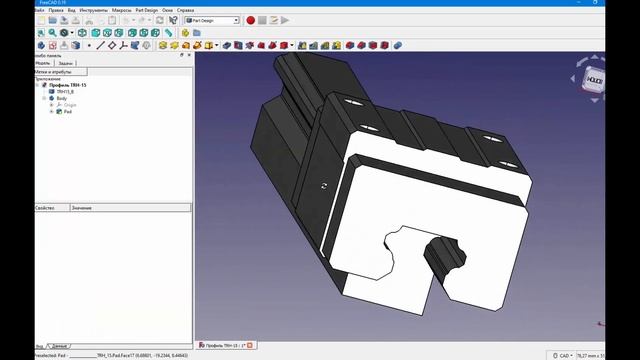Screen dimensions: 640x360
Task: Open the Undo history dropdown arrow
Action: pyautogui.click(x=133, y=20)
